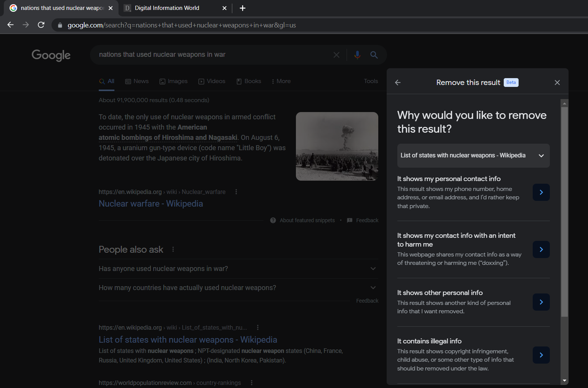Select arrow for contact info with intent to harm
The width and height of the screenshot is (588, 388).
click(541, 250)
